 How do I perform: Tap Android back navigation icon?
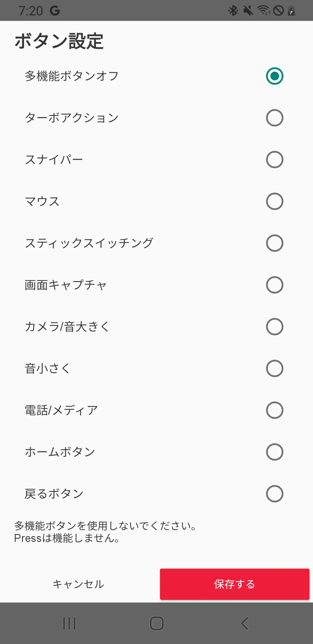click(245, 623)
